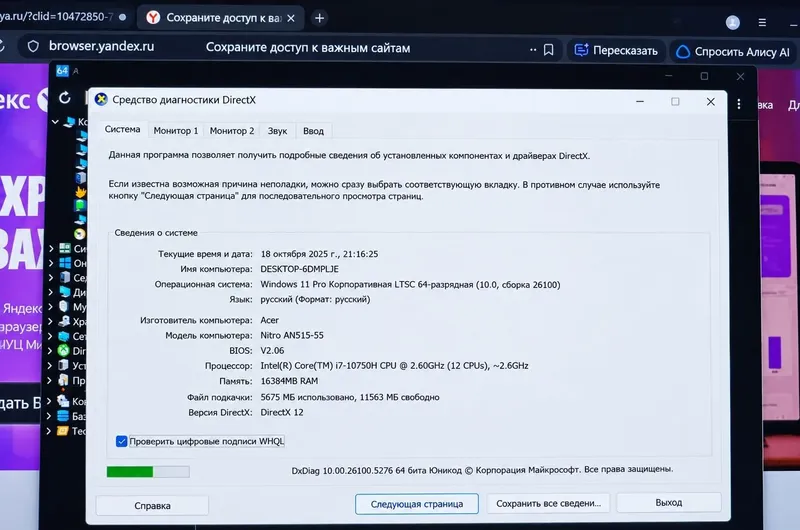
Task: Expand the 'Ди' display node chevron
Action: [51, 292]
